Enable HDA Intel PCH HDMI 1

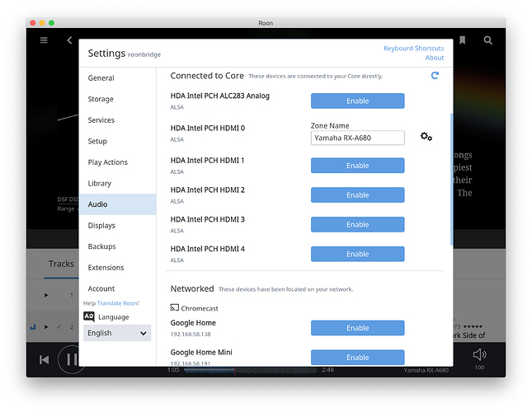click(358, 166)
